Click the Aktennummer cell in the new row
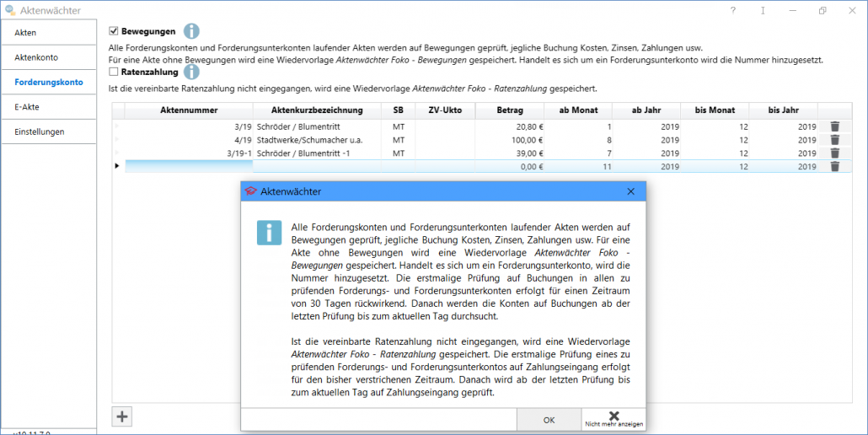The height and width of the screenshot is (435, 868). point(189,167)
